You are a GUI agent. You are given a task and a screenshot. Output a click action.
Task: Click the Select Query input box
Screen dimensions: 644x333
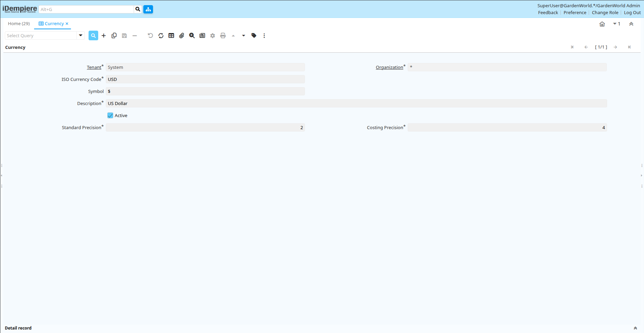[41, 35]
